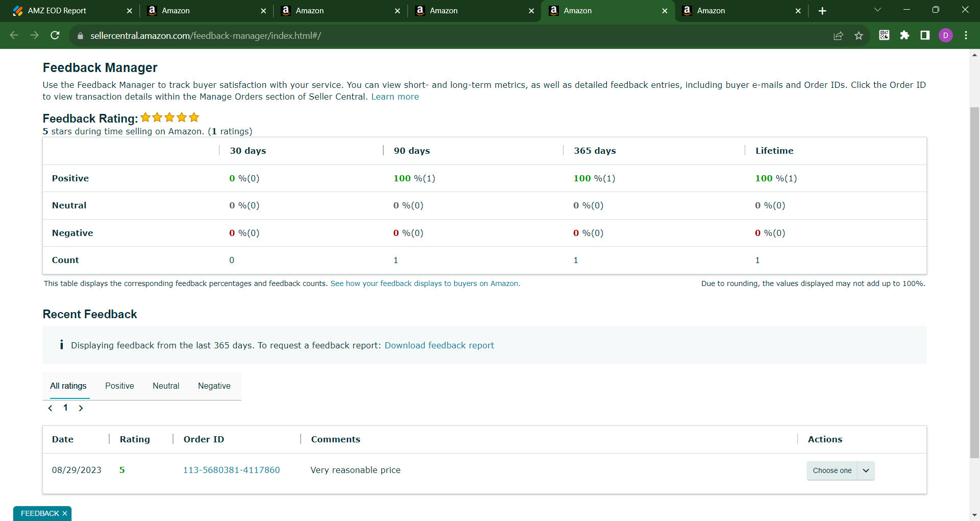Open the QR code extension icon
This screenshot has width=980, height=521.
pos(884,35)
